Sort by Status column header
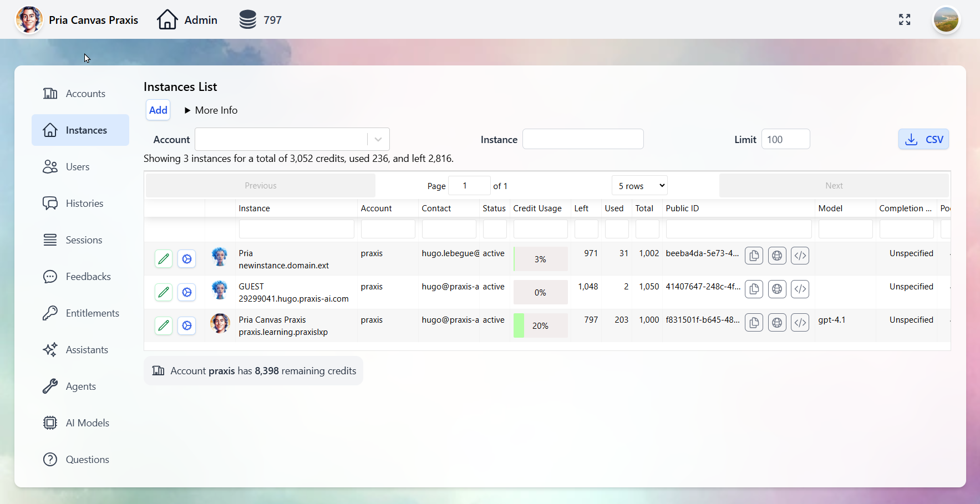The height and width of the screenshot is (504, 980). [x=494, y=208]
